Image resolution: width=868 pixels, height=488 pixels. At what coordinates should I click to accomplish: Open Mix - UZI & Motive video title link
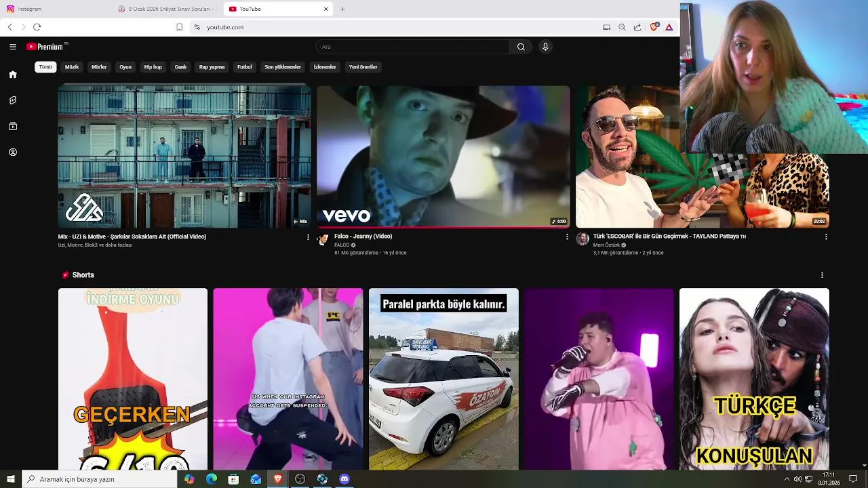[x=132, y=237]
